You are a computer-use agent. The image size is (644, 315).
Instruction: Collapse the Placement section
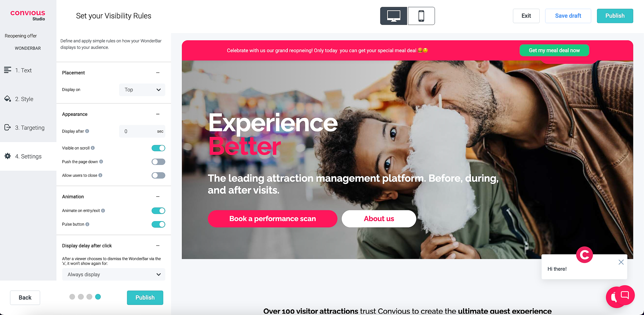158,73
